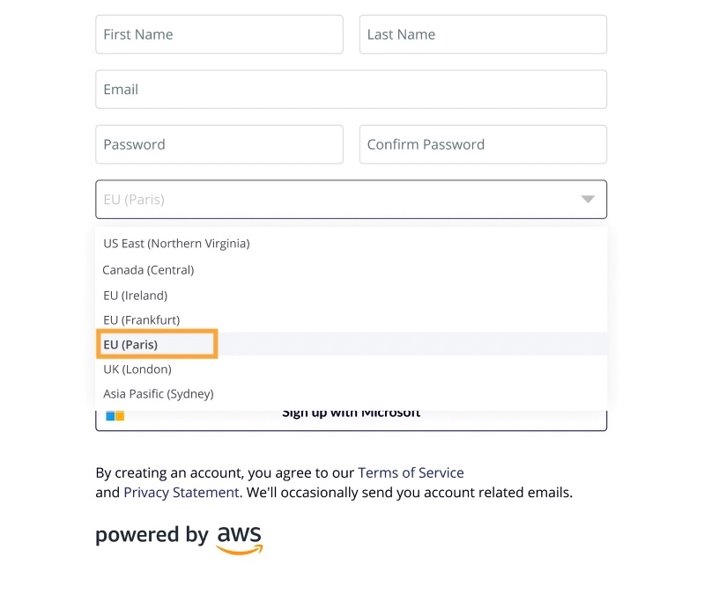The width and height of the screenshot is (704, 593).
Task: Click the Confirm Password field
Action: (x=483, y=145)
